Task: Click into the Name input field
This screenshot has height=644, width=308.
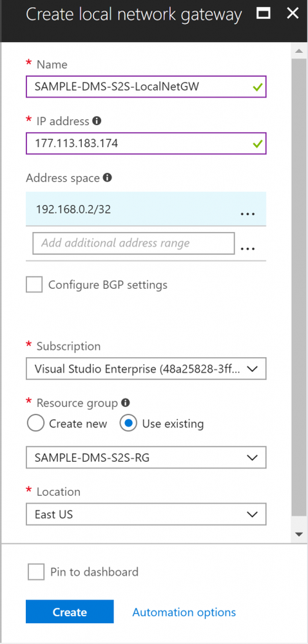Action: (x=146, y=86)
